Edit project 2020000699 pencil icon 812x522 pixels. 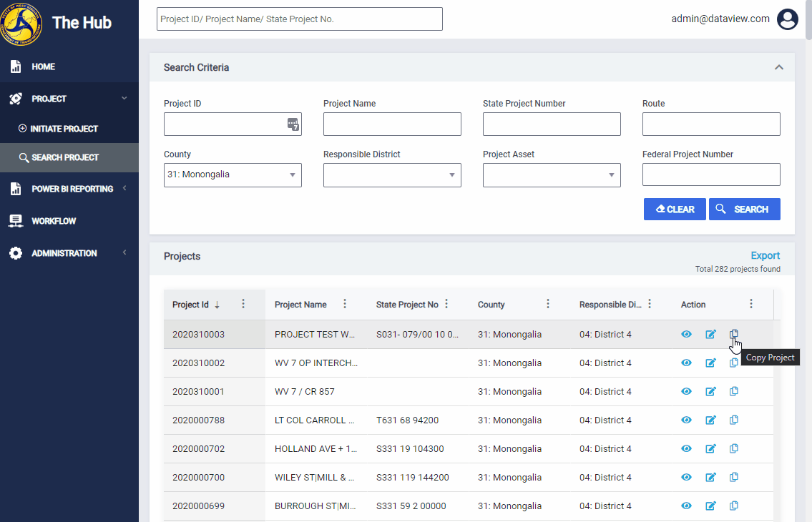[x=710, y=506]
